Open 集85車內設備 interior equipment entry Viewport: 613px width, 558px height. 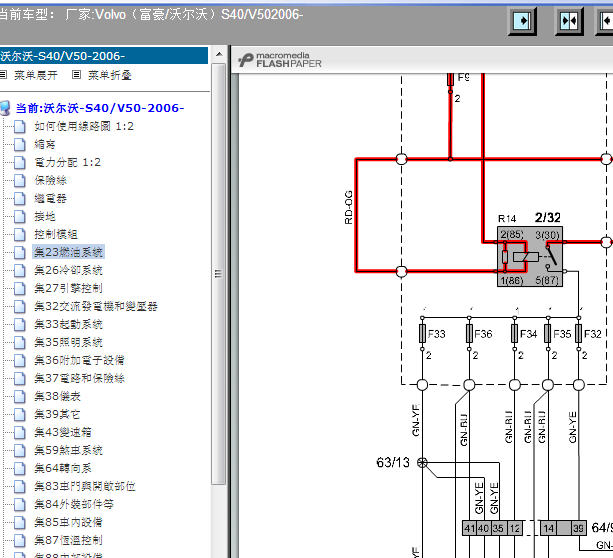point(68,522)
